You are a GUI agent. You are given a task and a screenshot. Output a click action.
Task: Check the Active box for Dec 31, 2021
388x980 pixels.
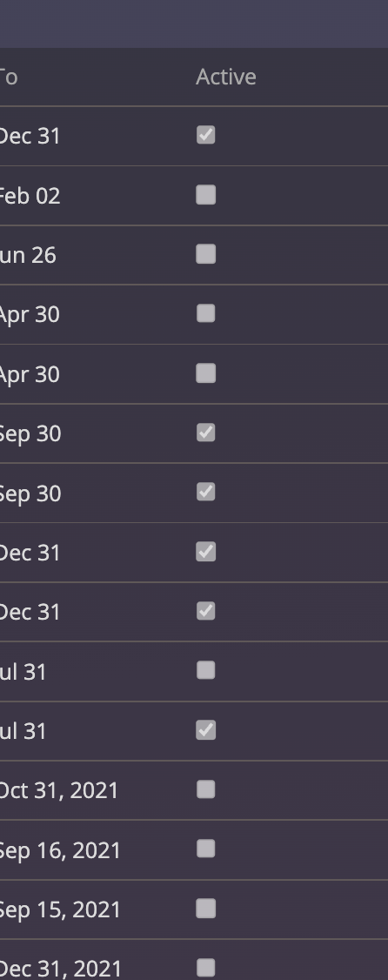point(205,968)
